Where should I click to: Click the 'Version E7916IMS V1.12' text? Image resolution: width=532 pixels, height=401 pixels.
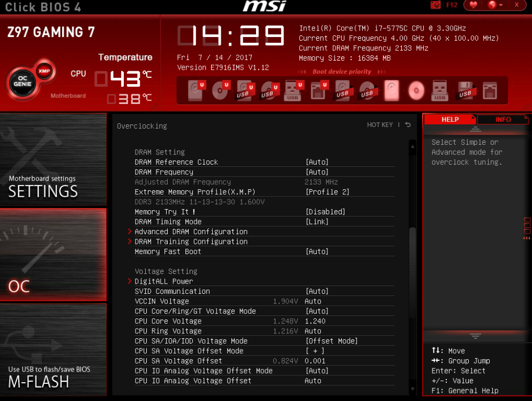tap(223, 68)
